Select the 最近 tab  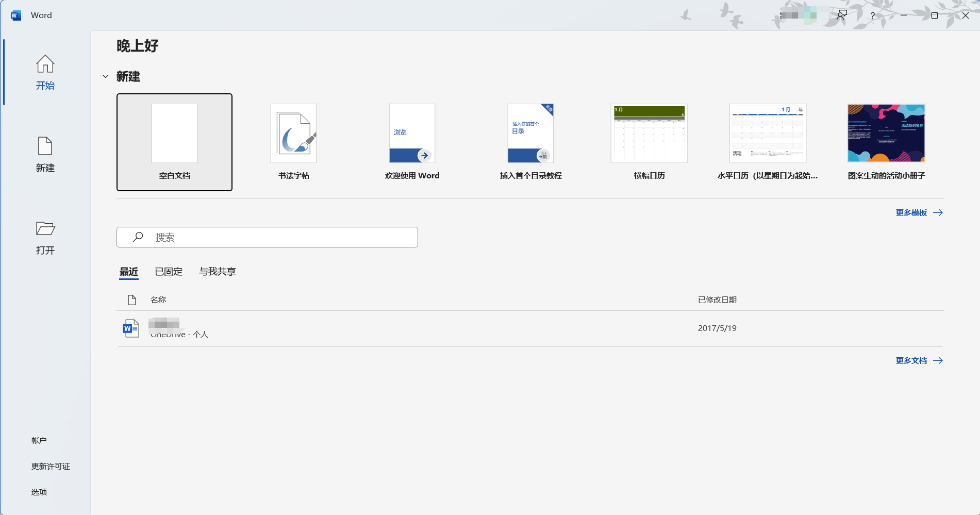point(129,272)
